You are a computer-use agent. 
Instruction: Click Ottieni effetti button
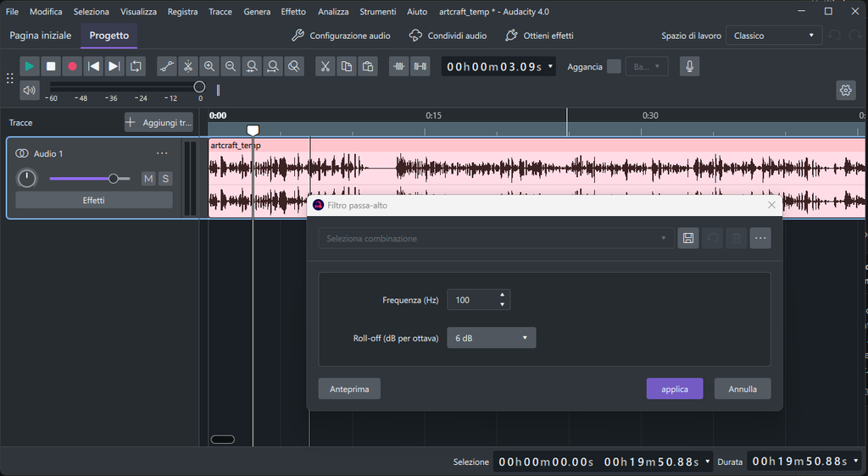[x=540, y=36]
